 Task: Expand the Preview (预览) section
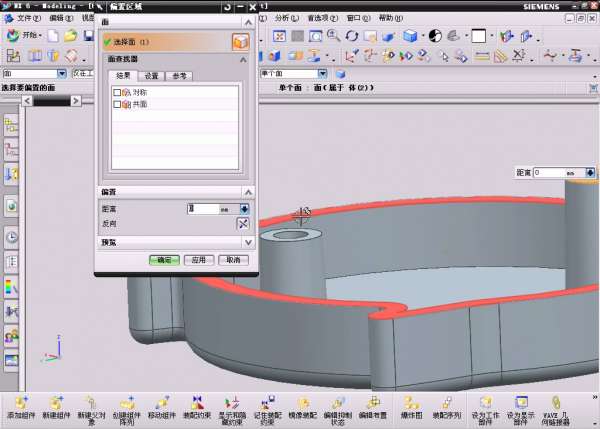point(243,242)
